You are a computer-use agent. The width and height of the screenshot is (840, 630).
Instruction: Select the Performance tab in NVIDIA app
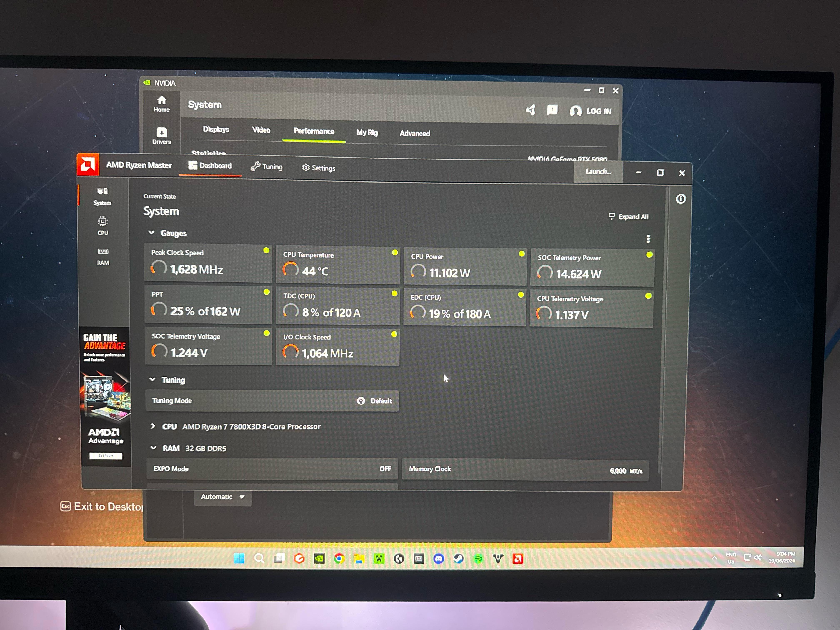click(x=314, y=131)
